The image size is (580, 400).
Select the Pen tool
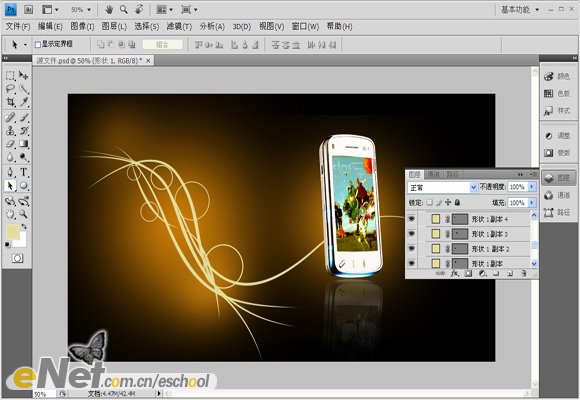coord(10,172)
